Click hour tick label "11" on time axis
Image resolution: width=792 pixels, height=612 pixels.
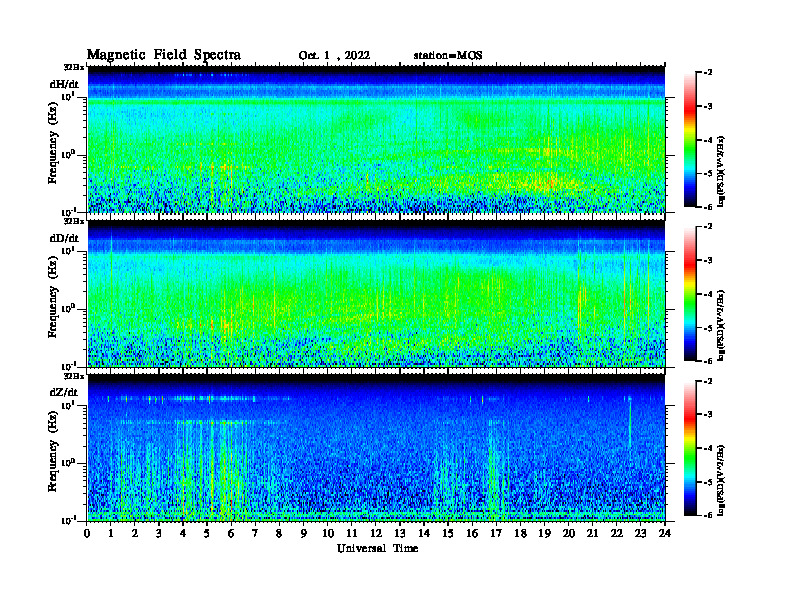(352, 534)
